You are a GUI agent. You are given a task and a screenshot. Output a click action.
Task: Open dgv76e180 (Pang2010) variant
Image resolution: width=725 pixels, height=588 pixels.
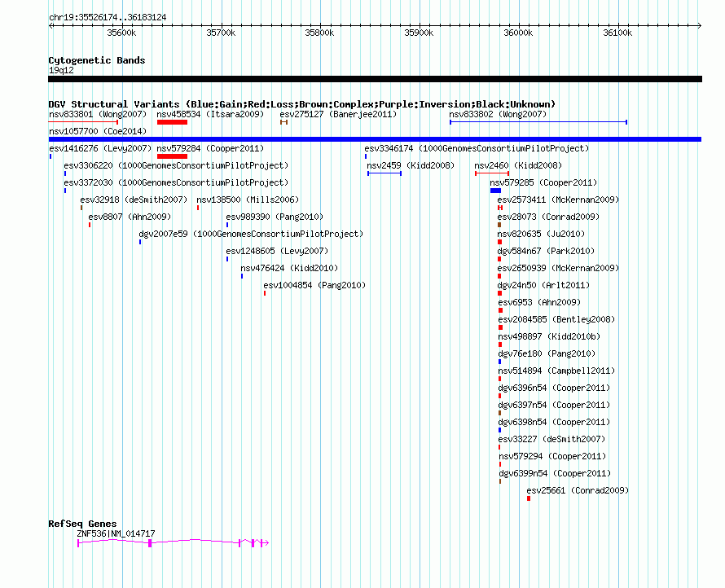tap(547, 353)
